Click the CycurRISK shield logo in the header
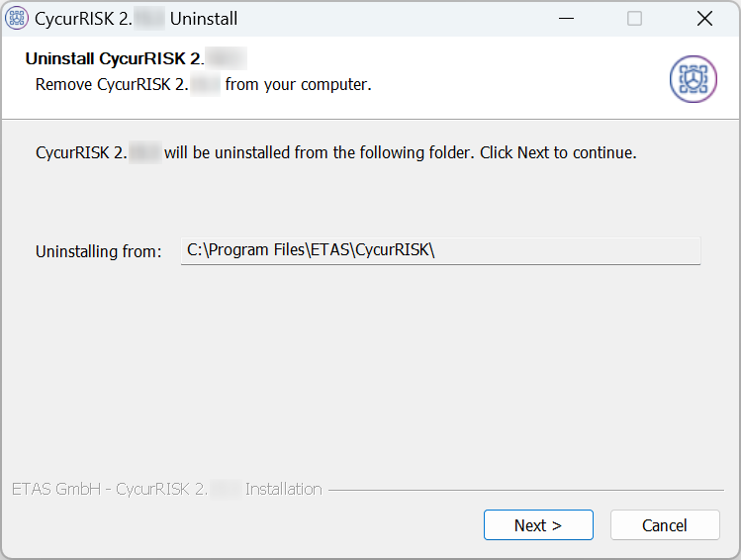The width and height of the screenshot is (741, 560). pyautogui.click(x=693, y=79)
